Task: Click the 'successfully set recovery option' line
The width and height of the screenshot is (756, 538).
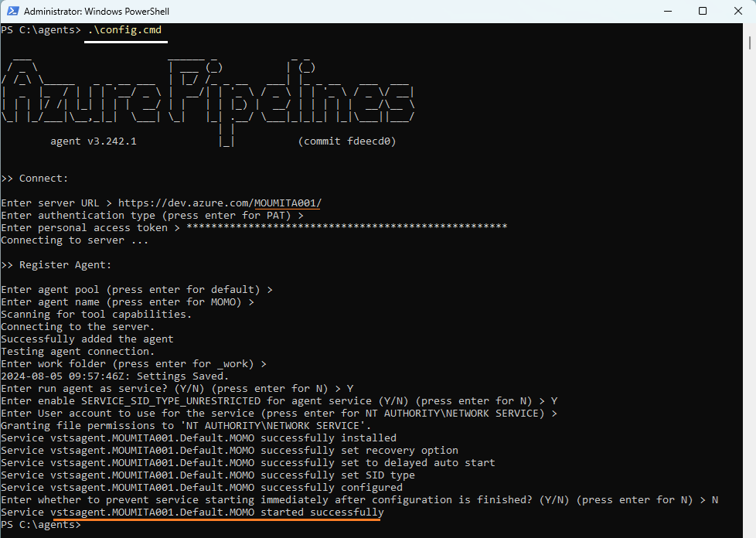Action: [230, 450]
